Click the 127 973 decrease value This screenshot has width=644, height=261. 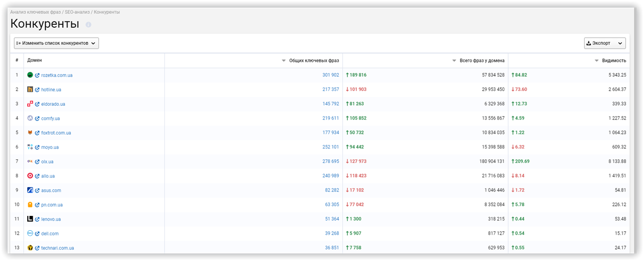[356, 162]
